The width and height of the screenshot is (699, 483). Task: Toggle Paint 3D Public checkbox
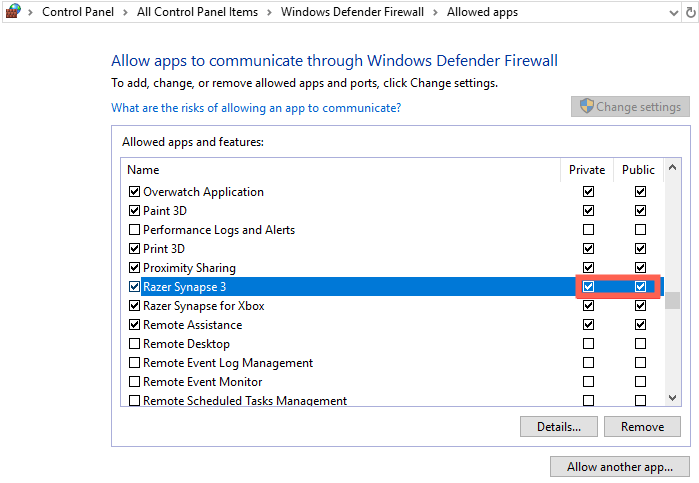(x=641, y=210)
